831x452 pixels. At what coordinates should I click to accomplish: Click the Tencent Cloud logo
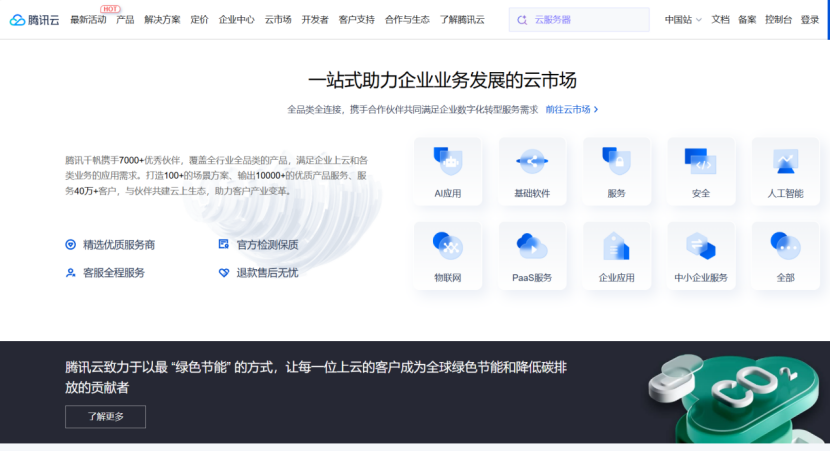point(35,20)
